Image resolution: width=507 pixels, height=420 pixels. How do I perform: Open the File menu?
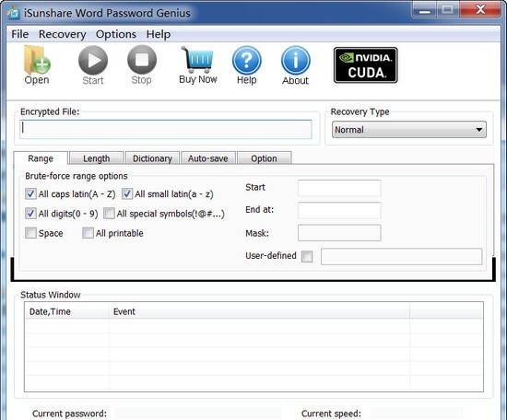tap(19, 34)
